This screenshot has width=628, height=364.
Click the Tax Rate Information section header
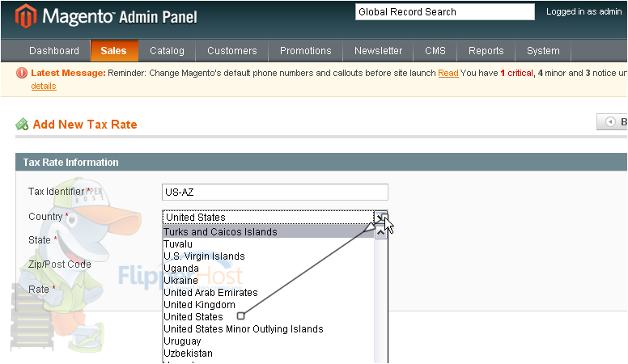(x=321, y=162)
